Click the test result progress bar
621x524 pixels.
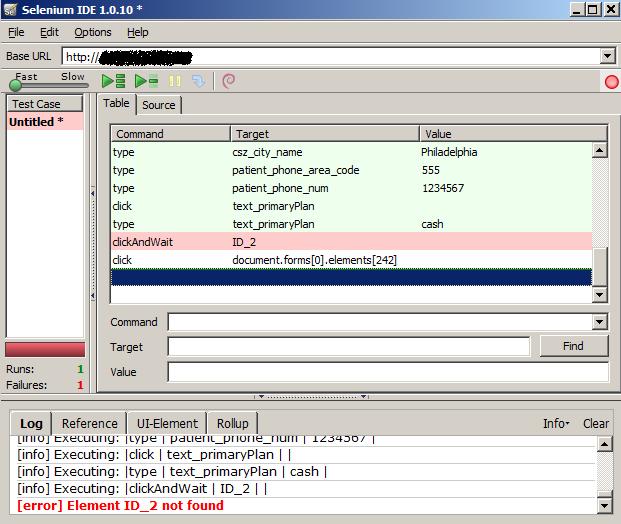pyautogui.click(x=45, y=349)
